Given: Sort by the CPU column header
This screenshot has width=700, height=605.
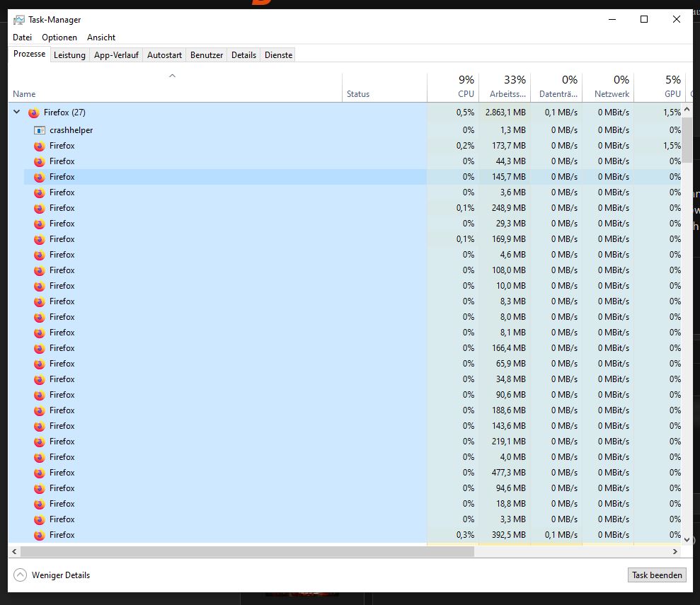Looking at the screenshot, I should point(453,88).
